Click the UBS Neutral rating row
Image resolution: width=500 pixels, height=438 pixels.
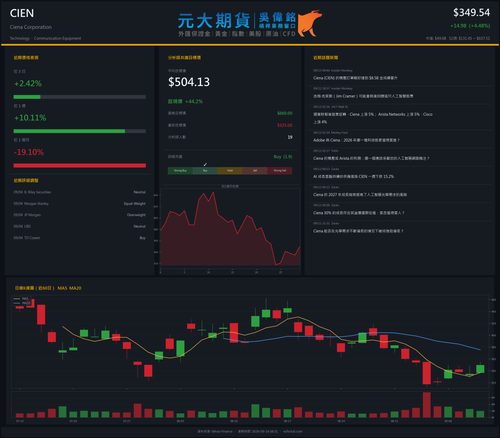80,226
